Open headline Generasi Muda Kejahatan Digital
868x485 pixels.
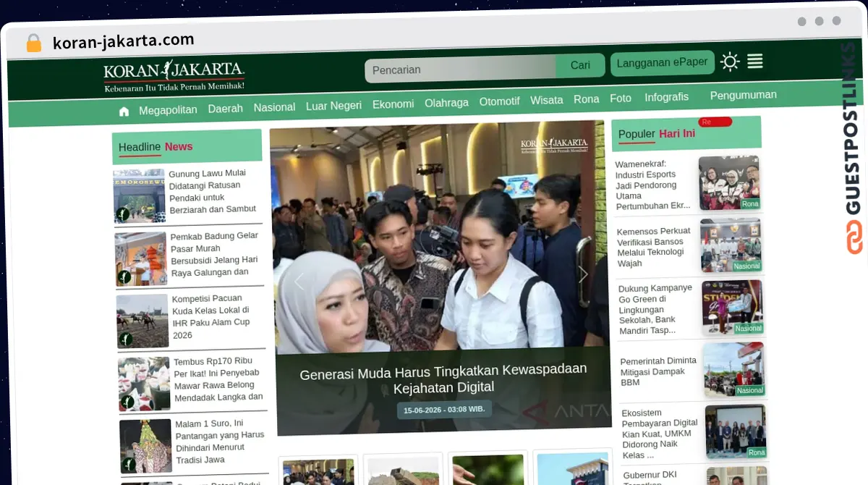click(x=443, y=378)
